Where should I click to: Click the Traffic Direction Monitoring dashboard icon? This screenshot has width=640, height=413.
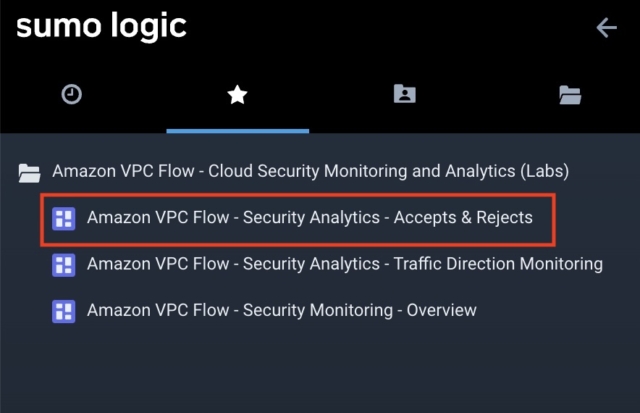coord(64,265)
